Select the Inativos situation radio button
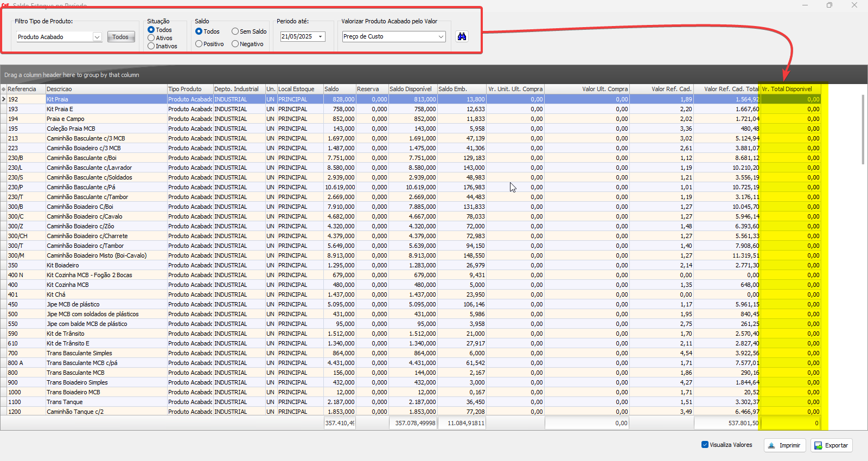This screenshot has width=868, height=461. point(151,46)
